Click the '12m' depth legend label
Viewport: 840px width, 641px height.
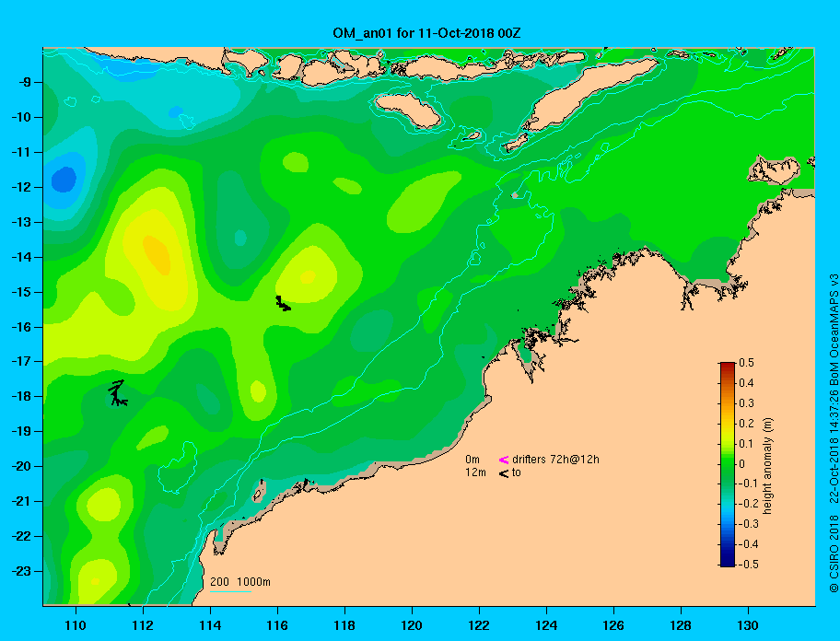point(475,472)
